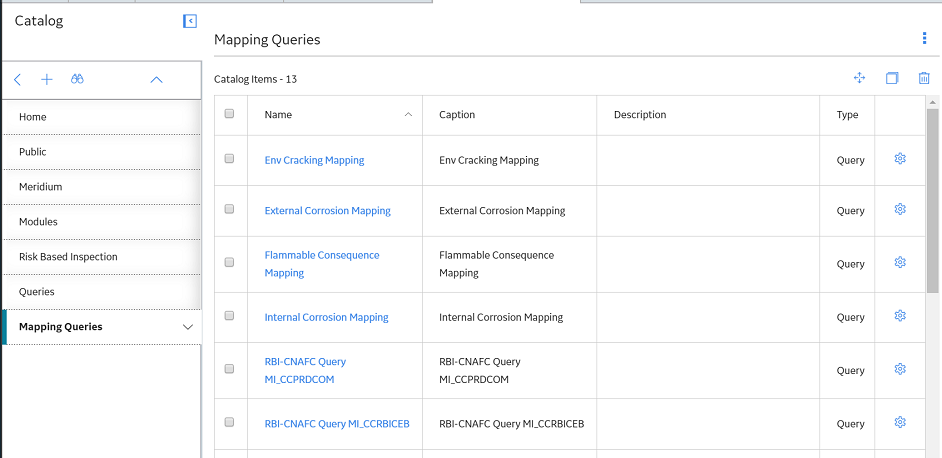Screen dimensions: 942x458
Task: Open the three-dot menu for Mapping Queries
Action: coord(924,38)
